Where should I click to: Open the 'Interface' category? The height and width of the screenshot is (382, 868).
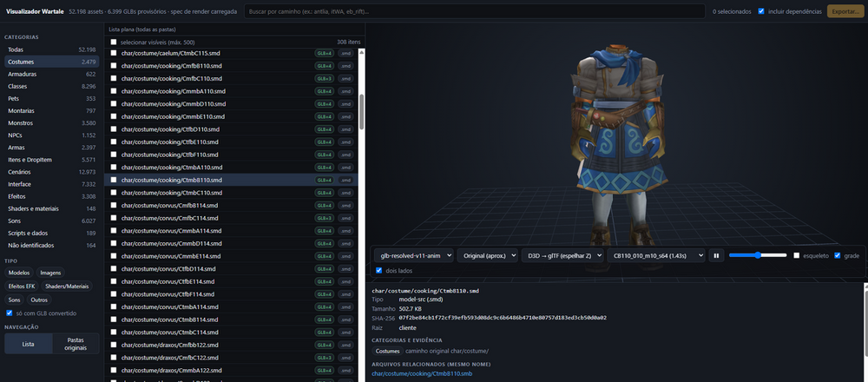[x=51, y=184]
